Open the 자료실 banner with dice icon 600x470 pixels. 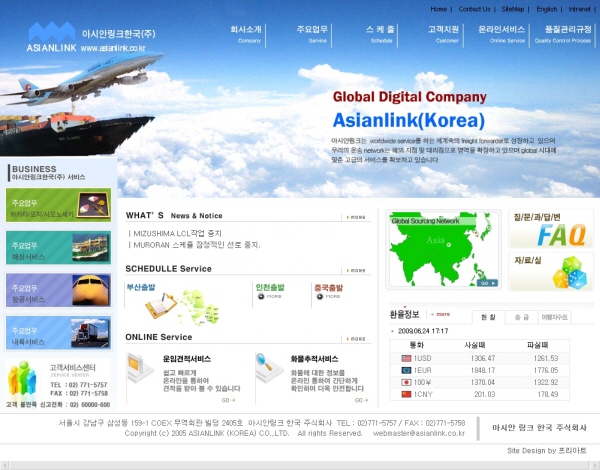(551, 271)
